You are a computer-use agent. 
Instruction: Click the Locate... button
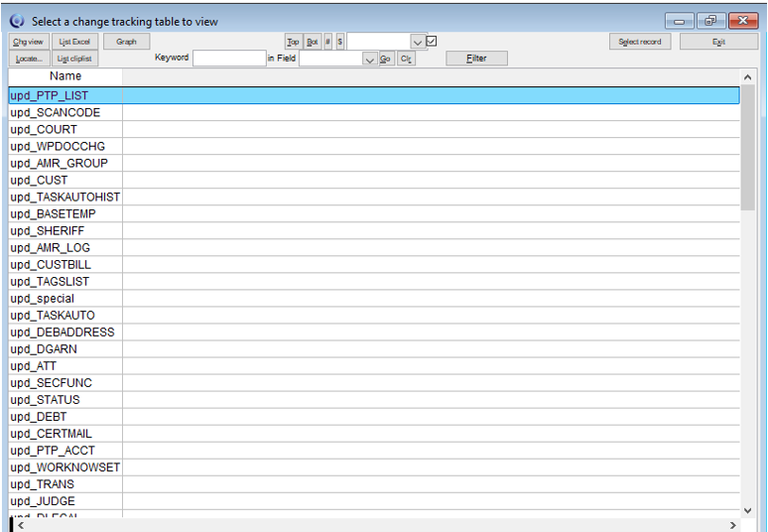[28, 59]
